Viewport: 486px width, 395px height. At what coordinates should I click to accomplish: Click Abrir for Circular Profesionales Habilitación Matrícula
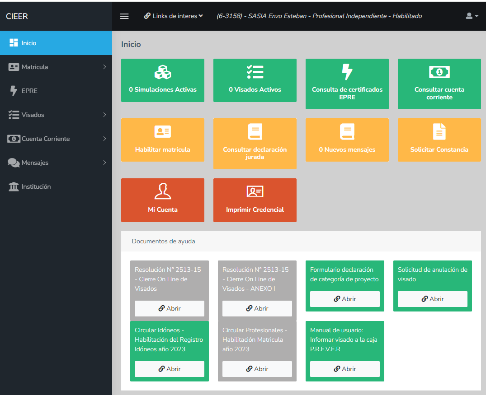(x=257, y=369)
